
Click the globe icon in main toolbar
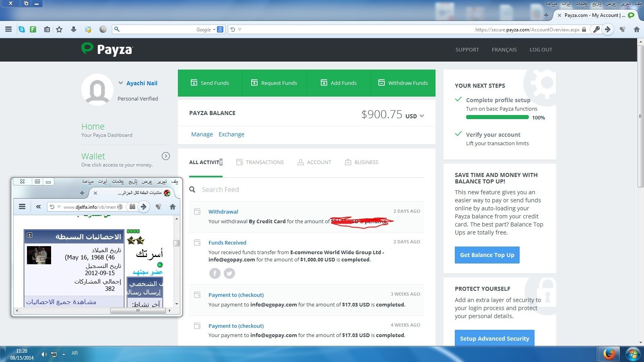(x=103, y=29)
